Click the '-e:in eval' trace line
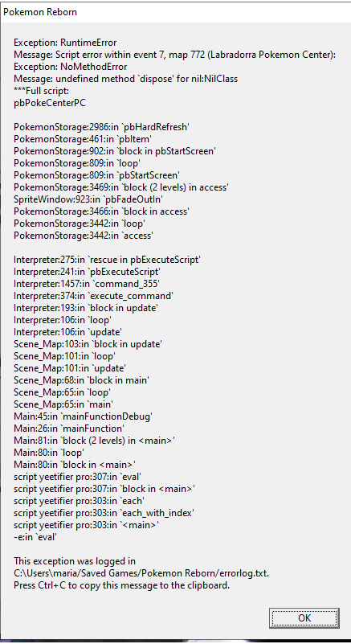The image size is (351, 644). pos(35,537)
